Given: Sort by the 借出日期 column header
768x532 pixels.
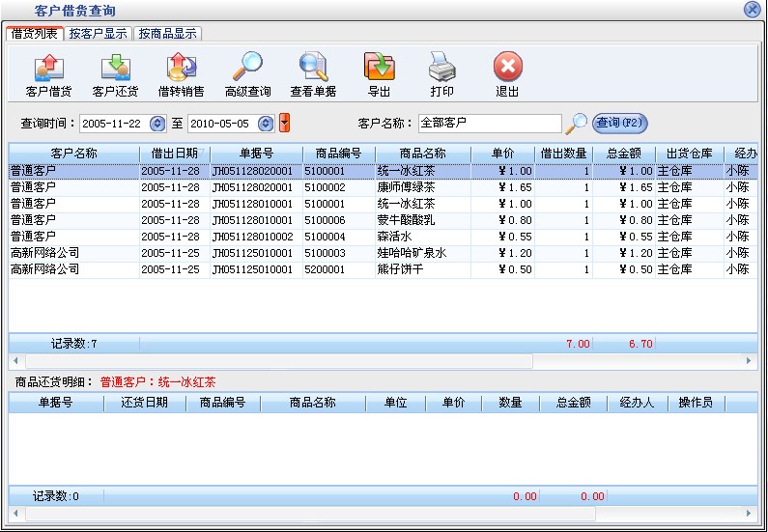Looking at the screenshot, I should pos(174,154).
